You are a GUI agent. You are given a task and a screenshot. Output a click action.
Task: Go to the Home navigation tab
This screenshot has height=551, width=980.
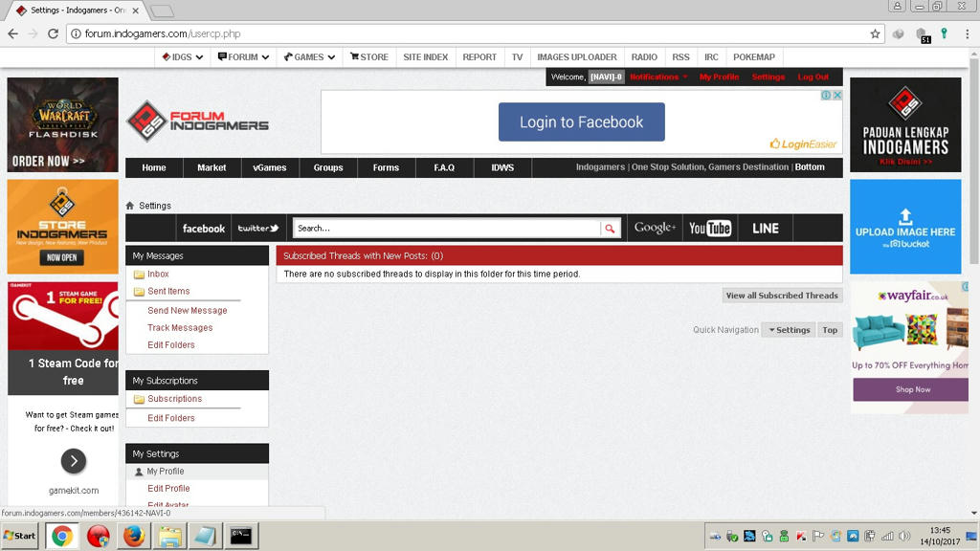point(154,167)
